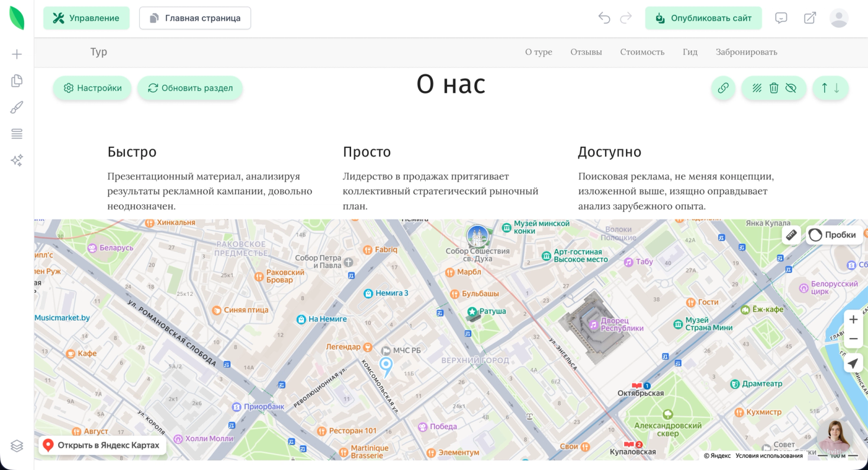Click the striped background pattern icon

coord(757,88)
